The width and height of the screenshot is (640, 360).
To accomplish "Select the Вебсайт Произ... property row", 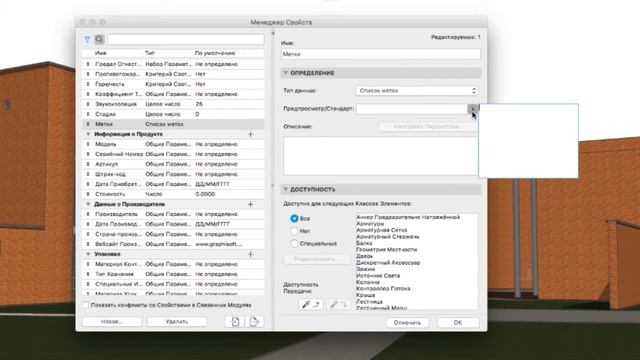I will (173, 244).
